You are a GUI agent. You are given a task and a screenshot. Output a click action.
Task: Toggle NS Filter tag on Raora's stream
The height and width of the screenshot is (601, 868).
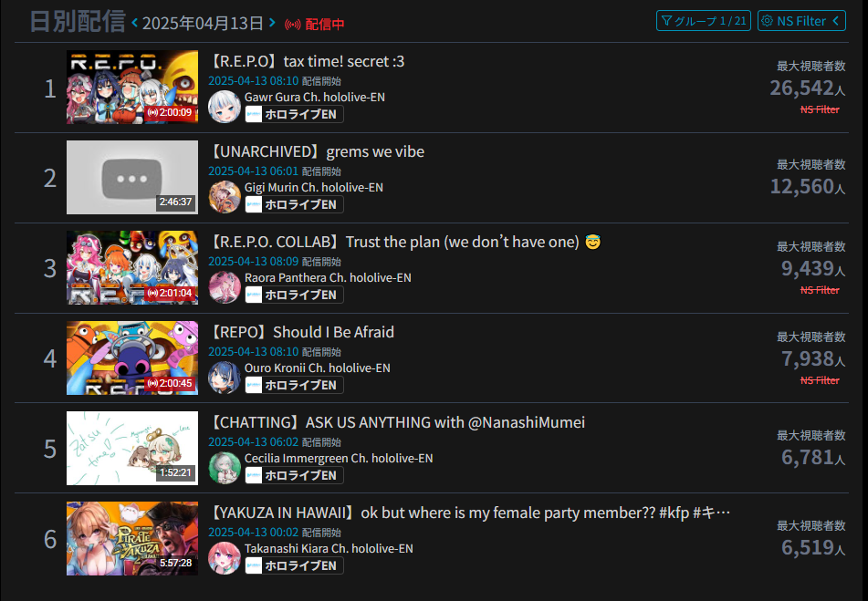pyautogui.click(x=820, y=290)
